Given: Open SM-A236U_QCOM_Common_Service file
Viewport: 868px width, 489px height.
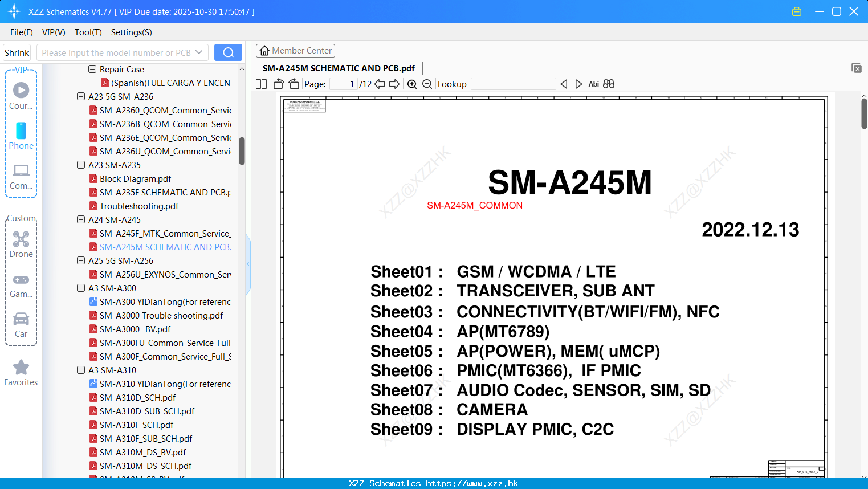Looking at the screenshot, I should (x=160, y=151).
